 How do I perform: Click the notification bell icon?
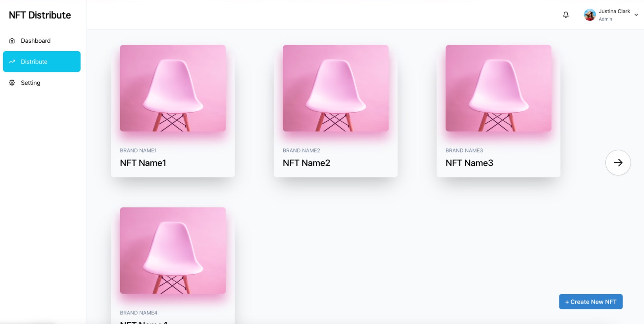pos(566,15)
